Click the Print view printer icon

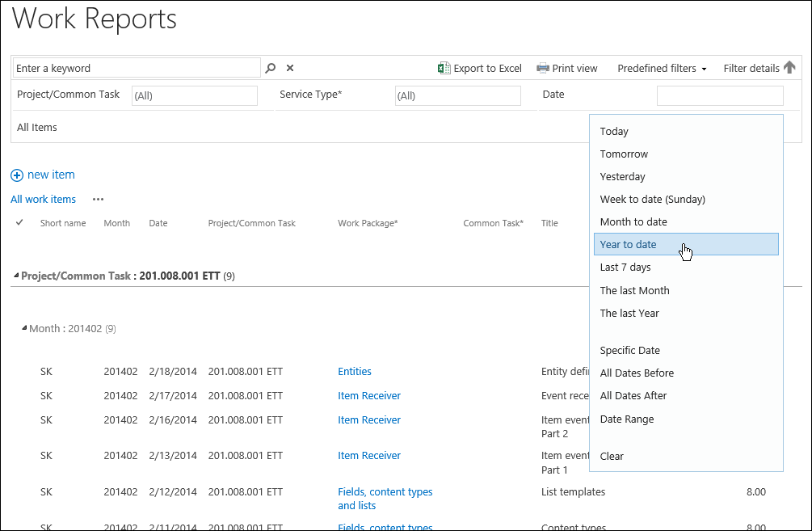coord(543,69)
